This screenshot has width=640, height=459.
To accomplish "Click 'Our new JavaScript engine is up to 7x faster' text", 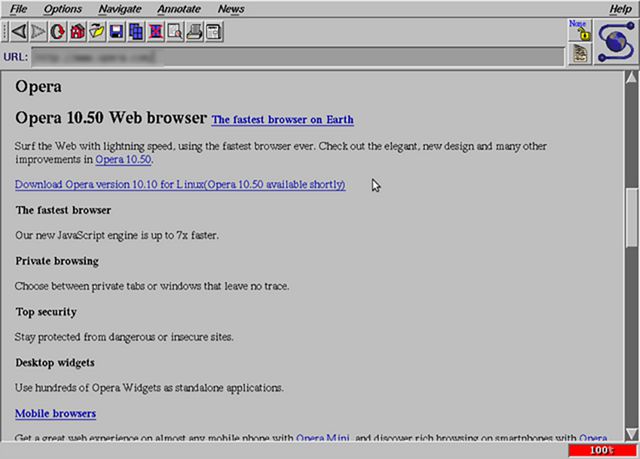I will point(117,235).
